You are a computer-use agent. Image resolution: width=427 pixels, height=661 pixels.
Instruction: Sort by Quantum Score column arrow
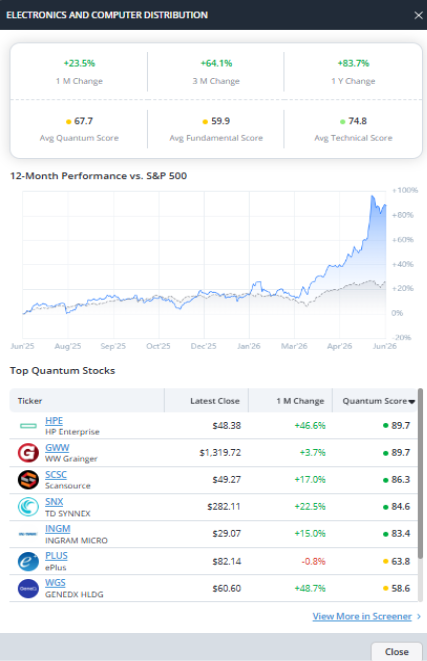coord(412,402)
